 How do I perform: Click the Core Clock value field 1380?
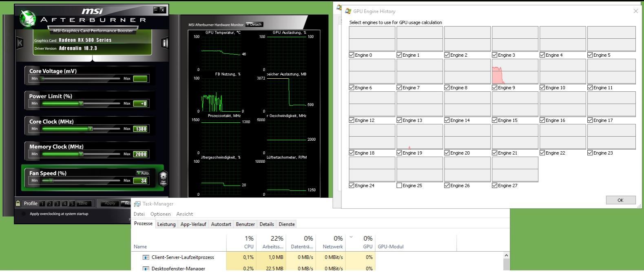pos(140,129)
